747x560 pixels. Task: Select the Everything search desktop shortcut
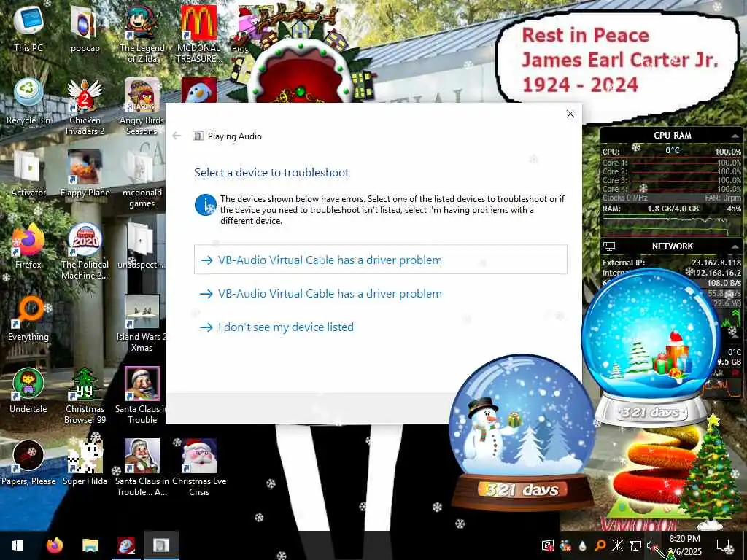28,319
